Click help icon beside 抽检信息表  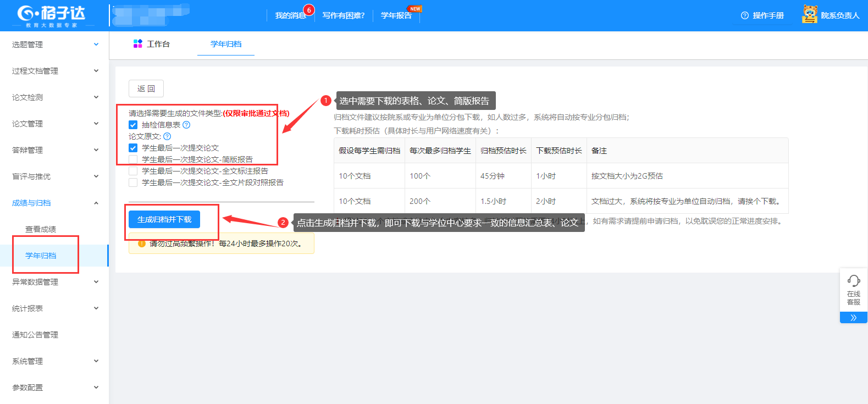[x=186, y=125]
